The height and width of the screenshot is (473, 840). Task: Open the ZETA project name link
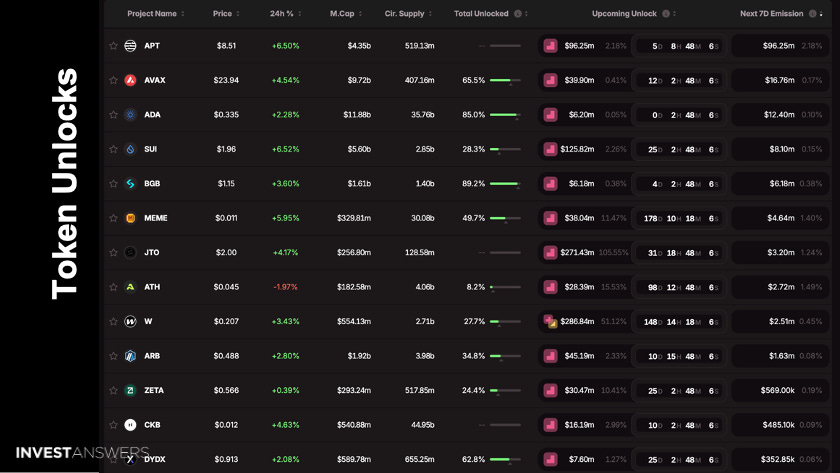pos(154,391)
